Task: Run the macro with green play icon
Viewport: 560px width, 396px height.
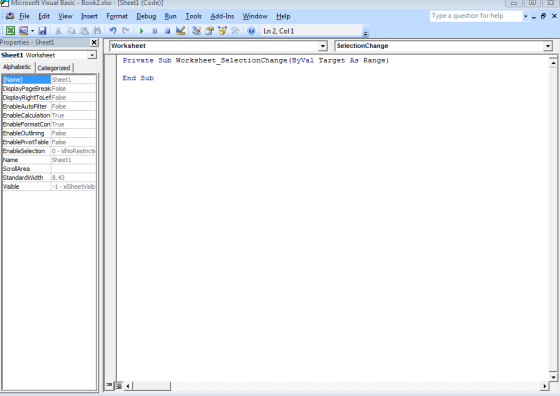Action: tap(141, 31)
